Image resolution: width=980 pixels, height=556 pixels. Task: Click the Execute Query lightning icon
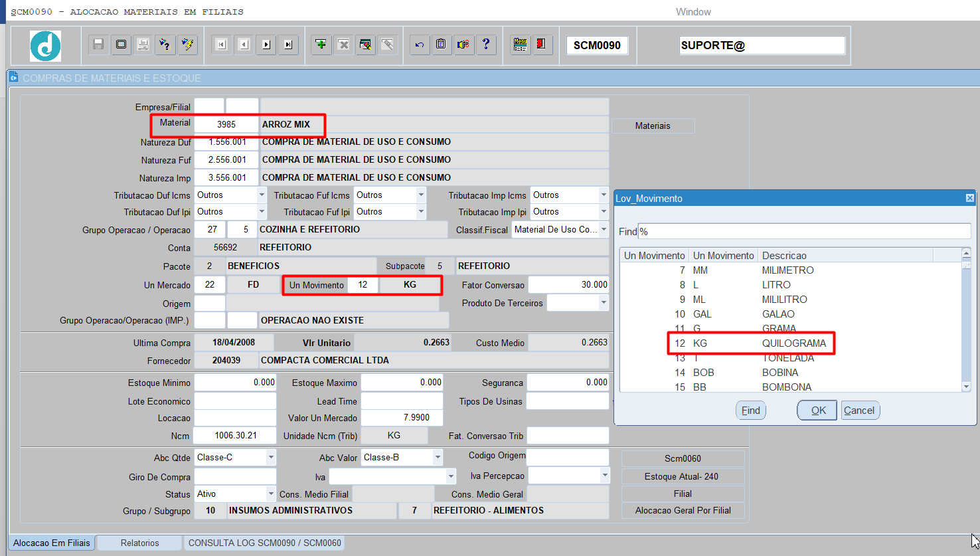pos(188,45)
